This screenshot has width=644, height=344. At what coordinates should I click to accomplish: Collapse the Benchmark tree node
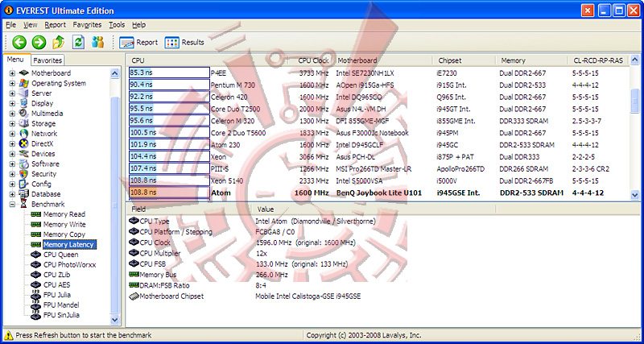(x=12, y=205)
